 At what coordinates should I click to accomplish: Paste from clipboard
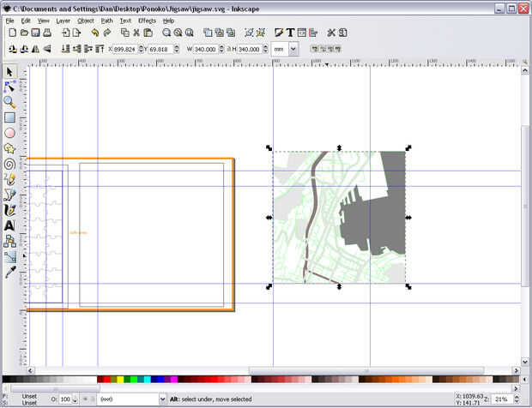(148, 33)
